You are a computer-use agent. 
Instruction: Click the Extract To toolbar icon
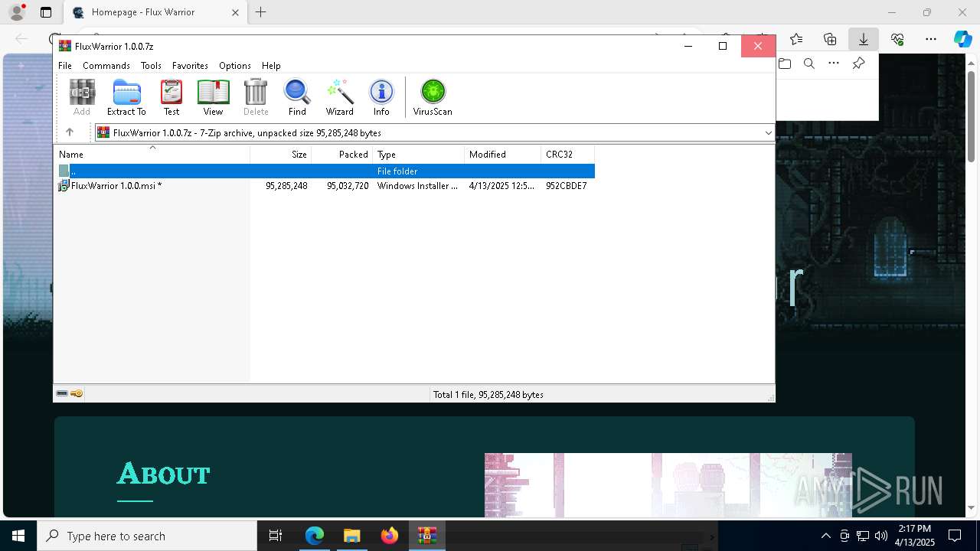[x=126, y=97]
